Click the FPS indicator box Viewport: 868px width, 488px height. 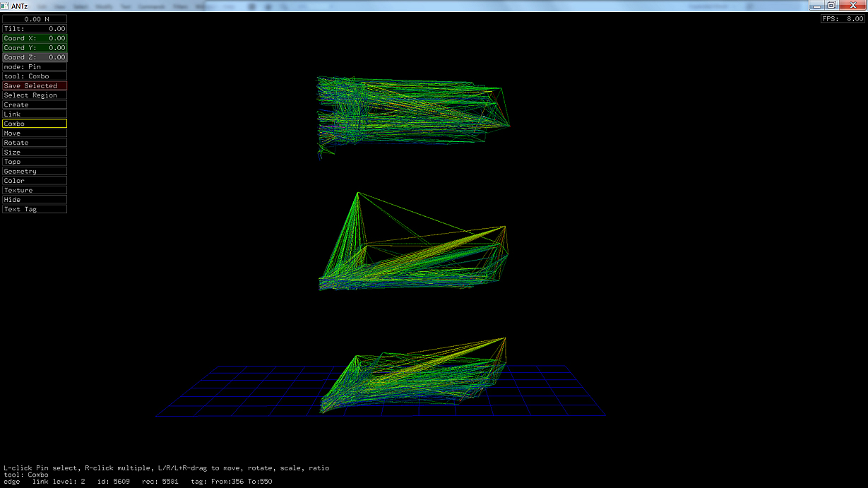tap(843, 19)
